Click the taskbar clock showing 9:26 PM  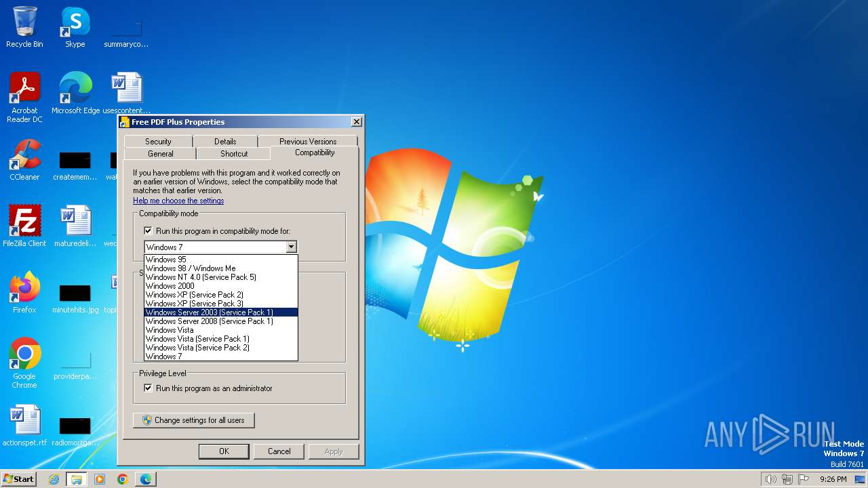833,479
